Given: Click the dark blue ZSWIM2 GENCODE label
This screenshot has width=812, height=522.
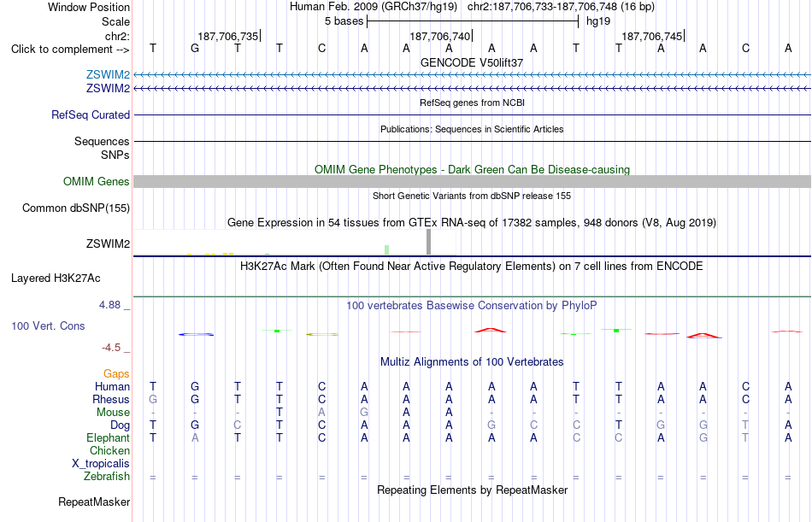Looking at the screenshot, I should pyautogui.click(x=108, y=89).
